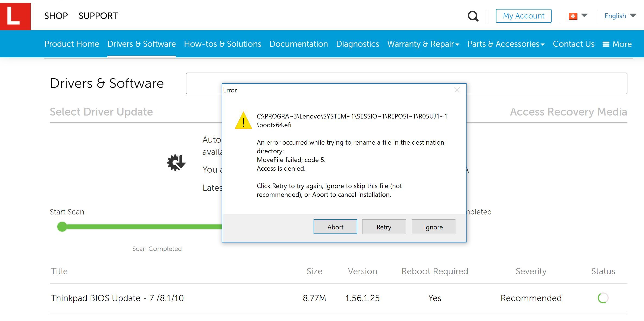Image resolution: width=644 pixels, height=321 pixels.
Task: Open How-tos & Solutions tab
Action: pyautogui.click(x=223, y=44)
